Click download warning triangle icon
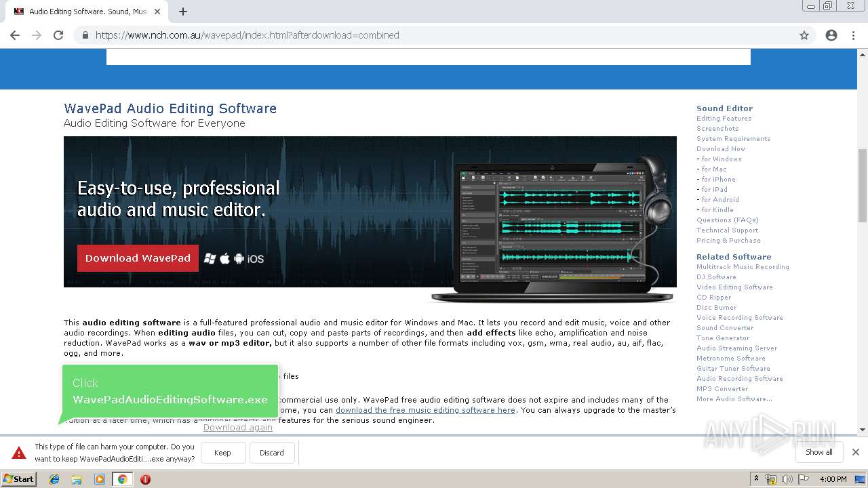 coord(19,453)
